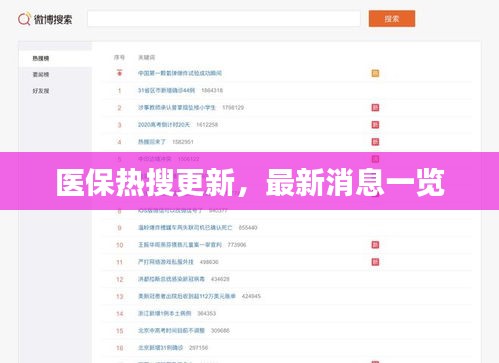Click the red 新 badge on rank 3 topic

(375, 125)
